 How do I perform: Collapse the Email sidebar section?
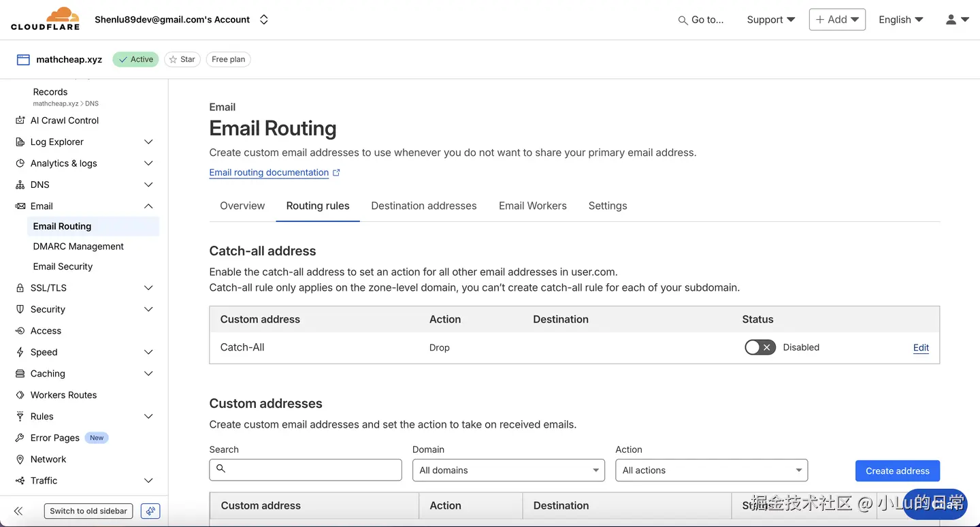tap(148, 206)
